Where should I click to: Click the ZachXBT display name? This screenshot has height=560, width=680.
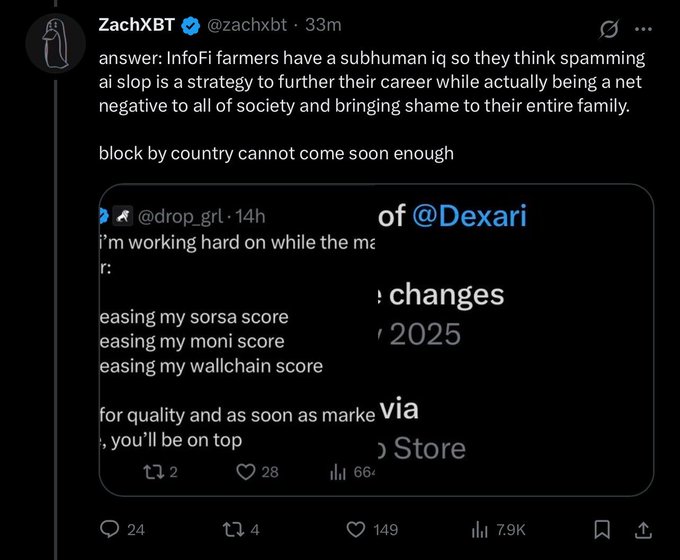(x=138, y=24)
